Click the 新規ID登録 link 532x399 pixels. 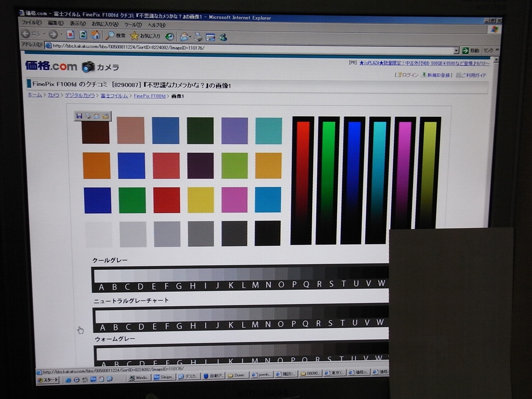(436, 75)
